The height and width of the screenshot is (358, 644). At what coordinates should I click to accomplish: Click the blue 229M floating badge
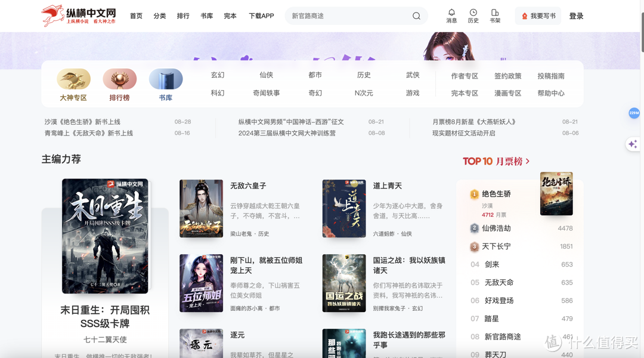(634, 113)
